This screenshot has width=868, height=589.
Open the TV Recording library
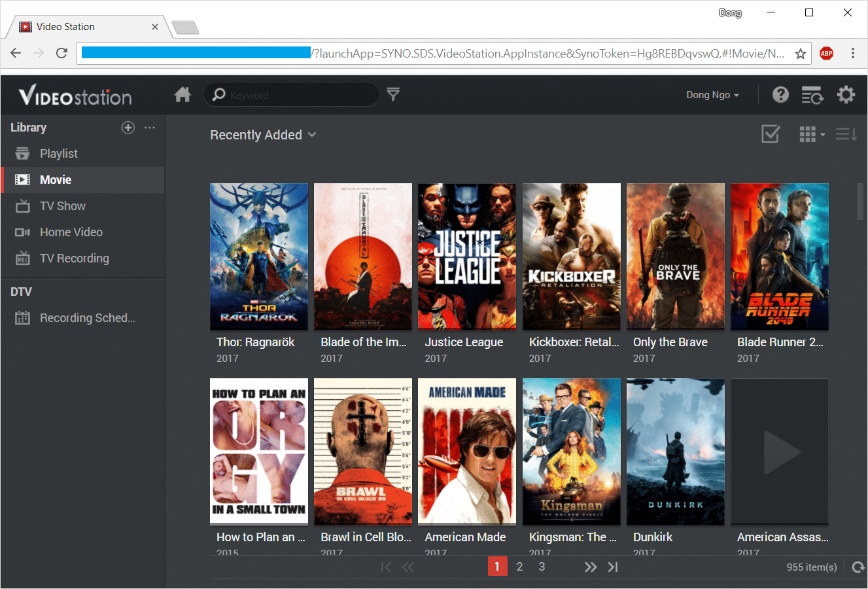[82, 259]
